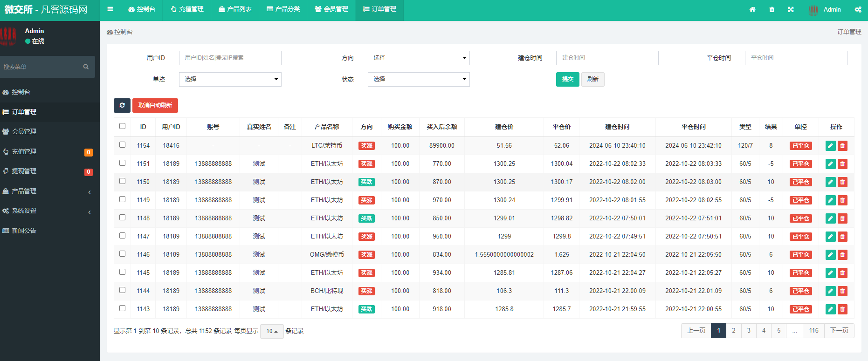
Task: Click the home icon in top bar
Action: [752, 9]
